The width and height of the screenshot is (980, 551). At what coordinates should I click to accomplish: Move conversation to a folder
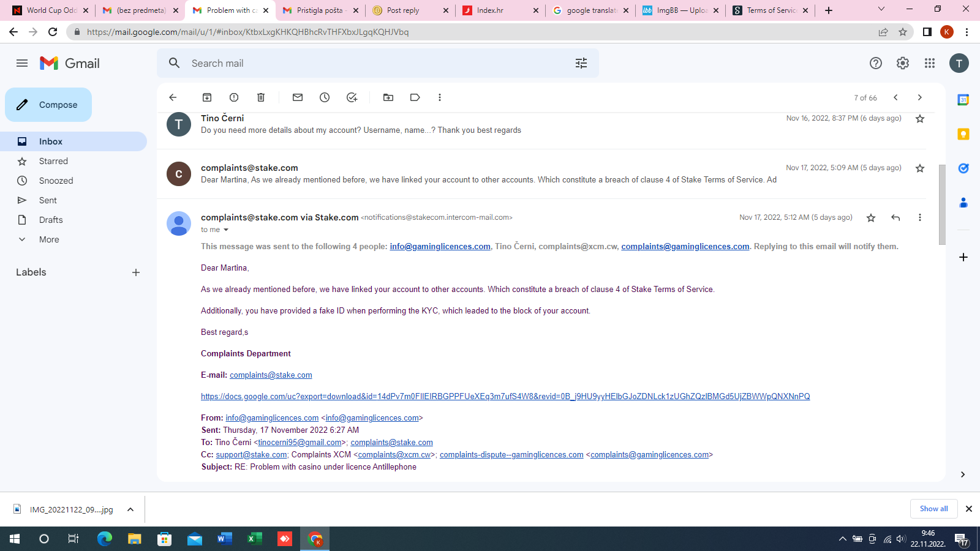pos(388,97)
